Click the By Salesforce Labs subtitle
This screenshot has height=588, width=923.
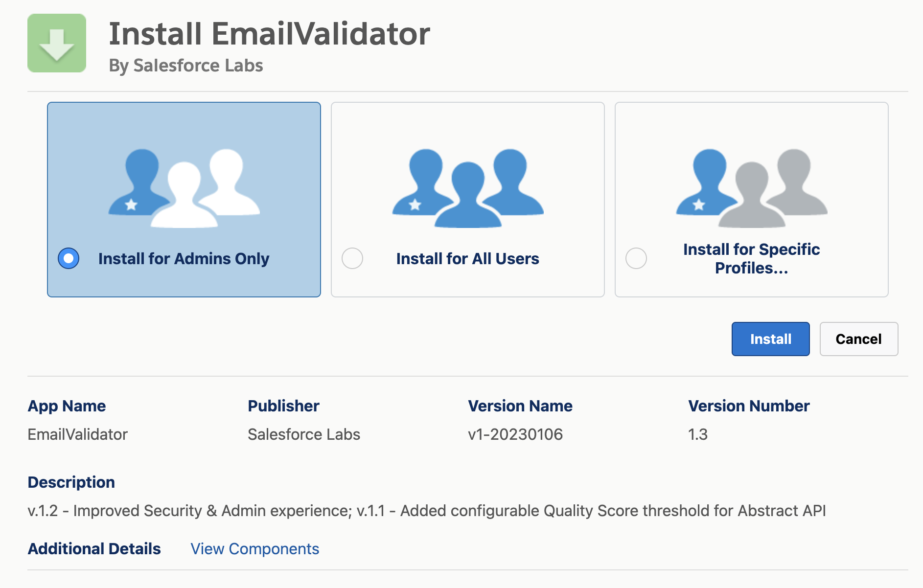coord(186,66)
